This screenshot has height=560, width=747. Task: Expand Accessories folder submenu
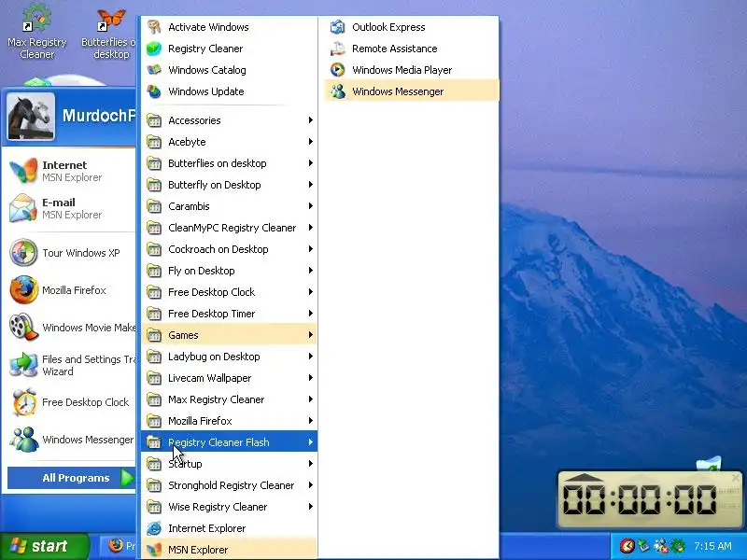coord(229,120)
